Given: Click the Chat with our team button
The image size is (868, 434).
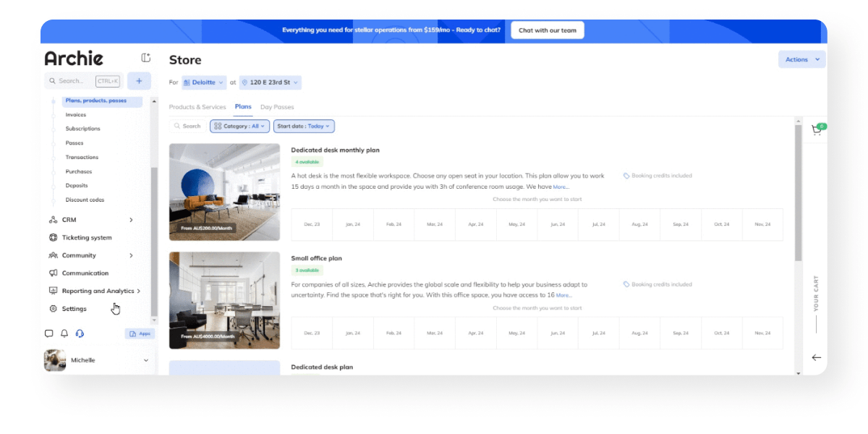Looking at the screenshot, I should 547,30.
